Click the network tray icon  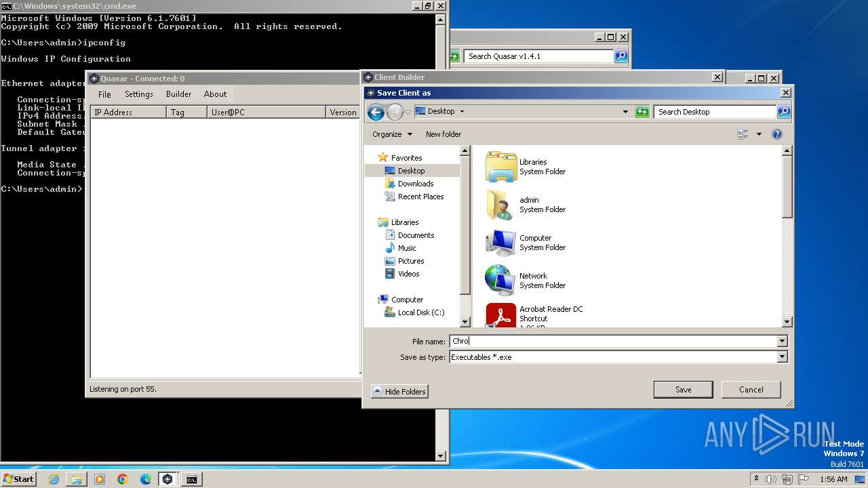coord(787,479)
